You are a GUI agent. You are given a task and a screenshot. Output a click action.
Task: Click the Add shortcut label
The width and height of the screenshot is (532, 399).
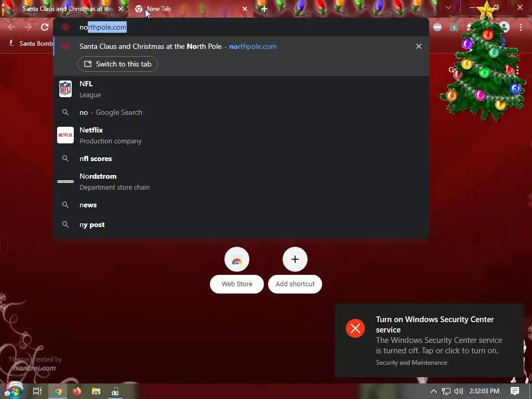pyautogui.click(x=295, y=284)
